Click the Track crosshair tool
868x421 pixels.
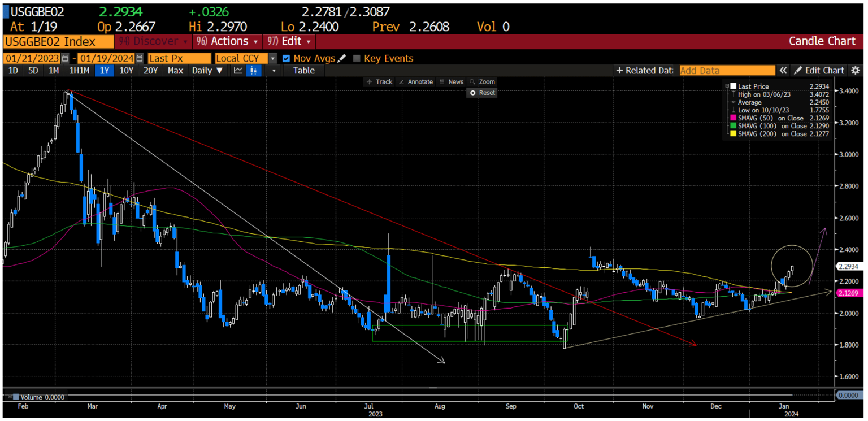click(380, 81)
